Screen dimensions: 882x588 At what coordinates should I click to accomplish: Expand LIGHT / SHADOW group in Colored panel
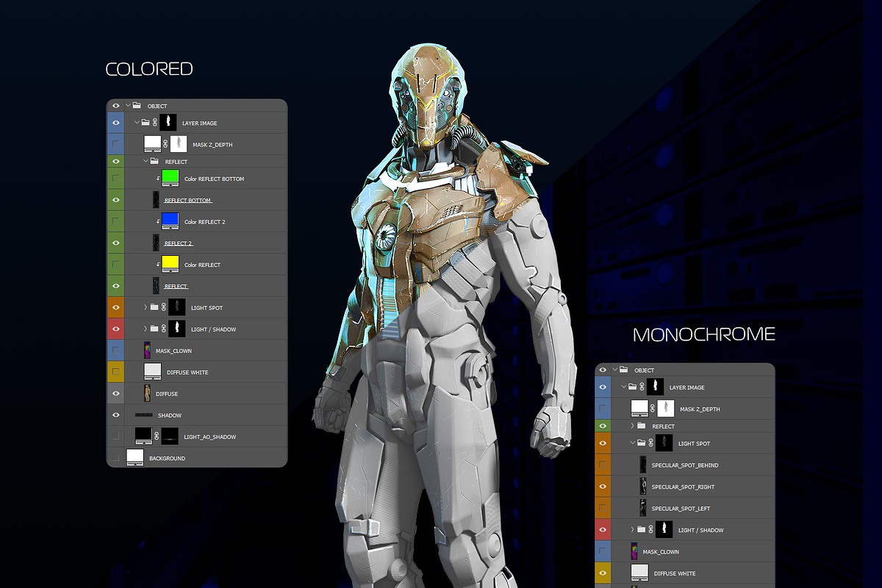[x=146, y=329]
